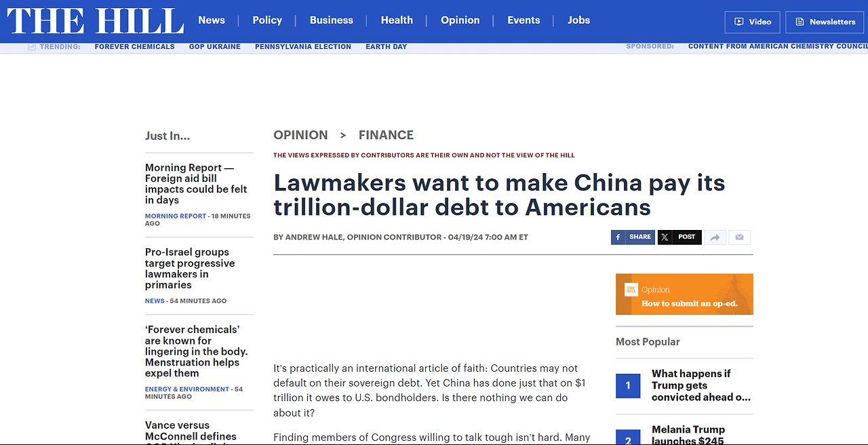This screenshot has width=868, height=445.
Task: Open the Newsletters page
Action: (x=825, y=22)
